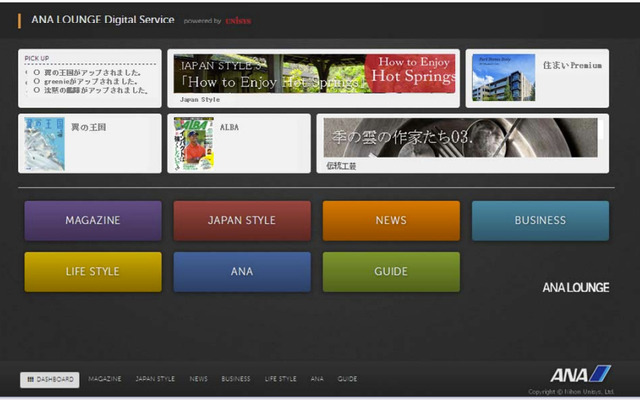640x400 pixels.
Task: Select NEWS in the bottom navigation
Action: pyautogui.click(x=198, y=379)
